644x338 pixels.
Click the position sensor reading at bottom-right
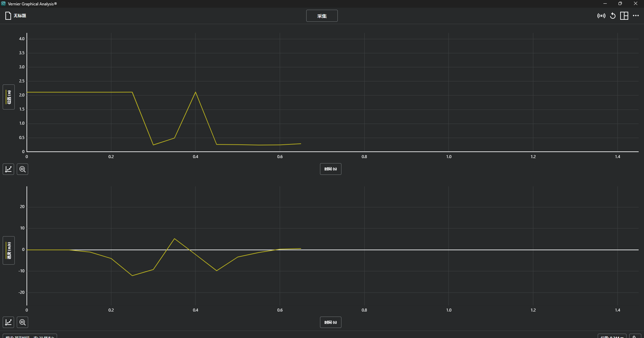pyautogui.click(x=612, y=336)
